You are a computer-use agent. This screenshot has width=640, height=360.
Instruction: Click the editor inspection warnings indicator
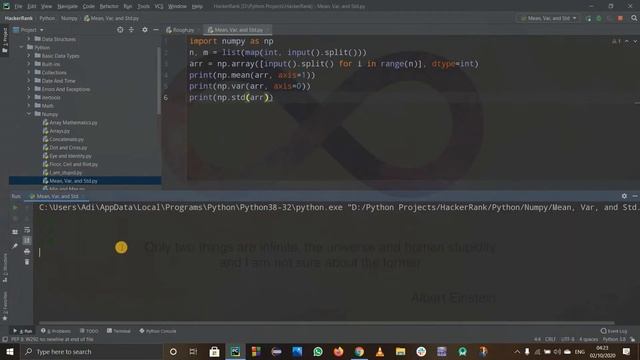click(616, 41)
